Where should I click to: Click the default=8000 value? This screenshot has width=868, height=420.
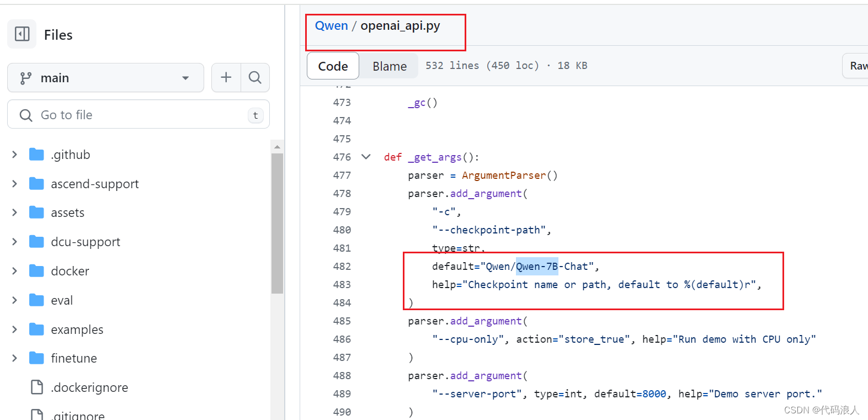point(630,394)
